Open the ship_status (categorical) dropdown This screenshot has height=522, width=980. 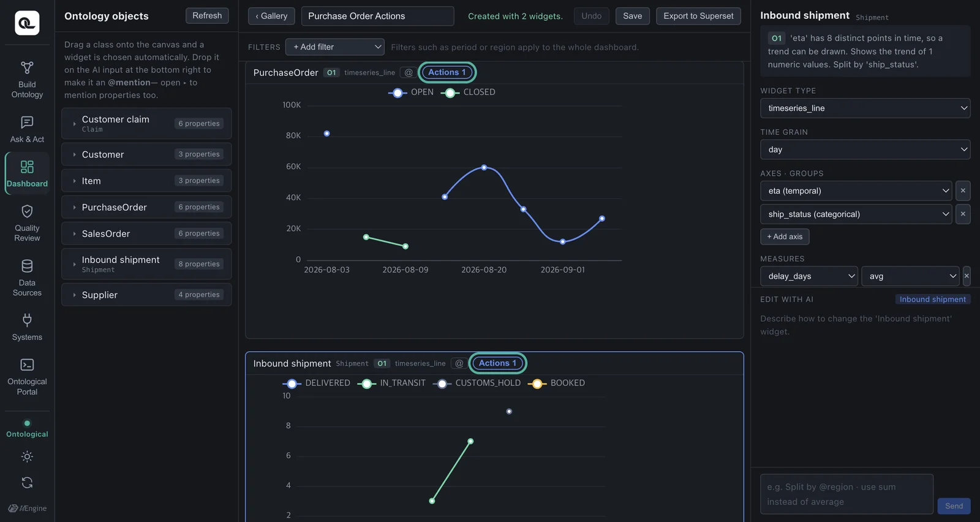[x=856, y=214]
